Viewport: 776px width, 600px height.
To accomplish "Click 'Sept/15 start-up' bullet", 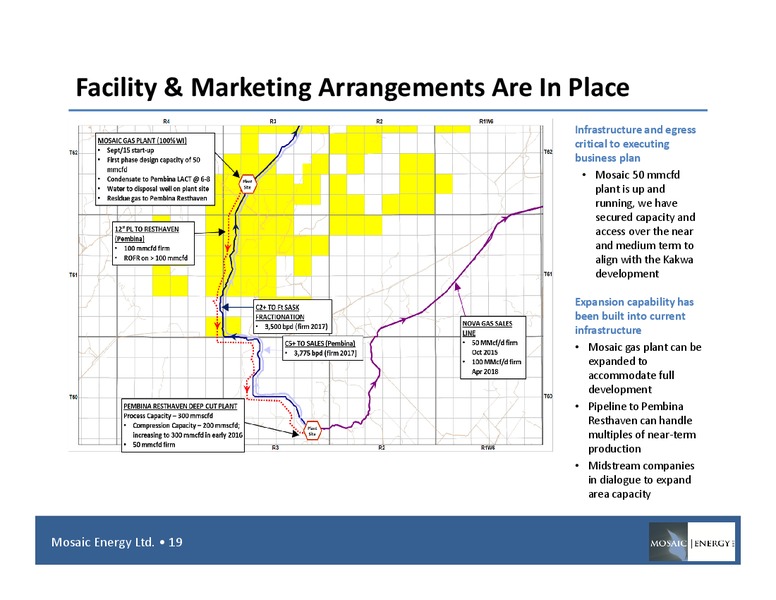I will [131, 150].
